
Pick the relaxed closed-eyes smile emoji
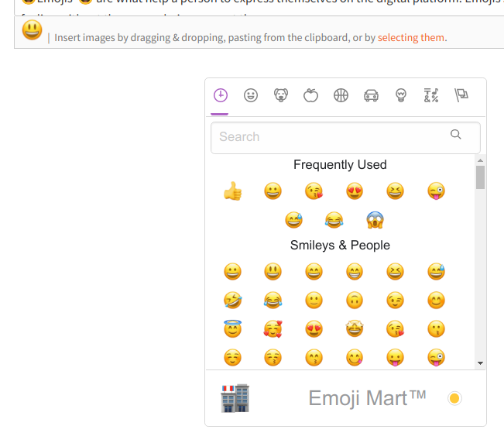click(x=232, y=357)
